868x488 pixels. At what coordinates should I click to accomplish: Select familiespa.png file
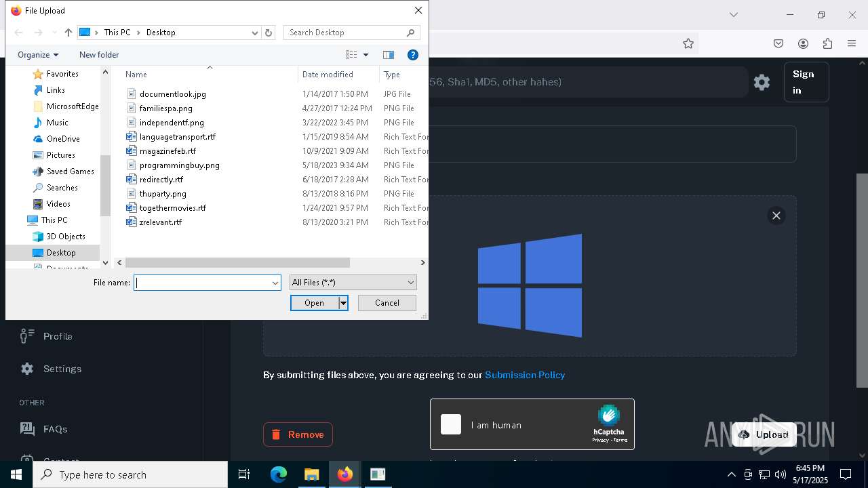coord(165,108)
